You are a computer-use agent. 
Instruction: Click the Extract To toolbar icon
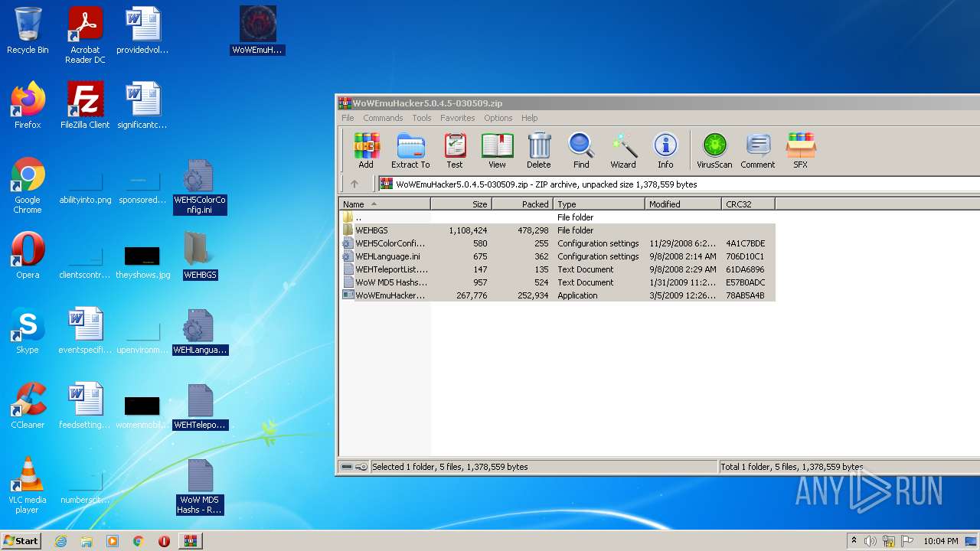click(410, 150)
